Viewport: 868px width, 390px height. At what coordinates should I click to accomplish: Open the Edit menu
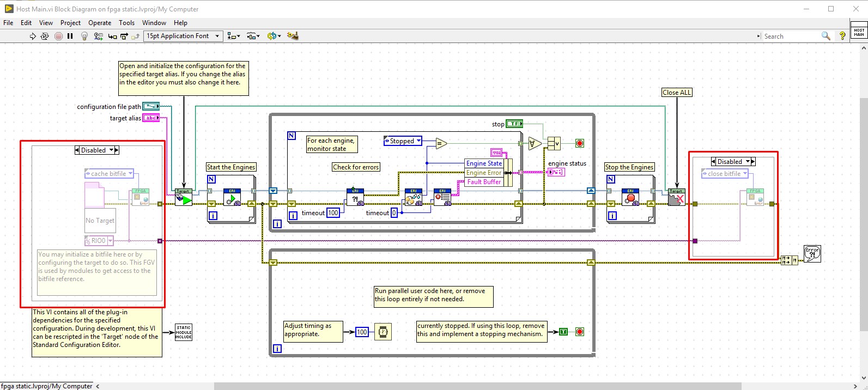26,23
